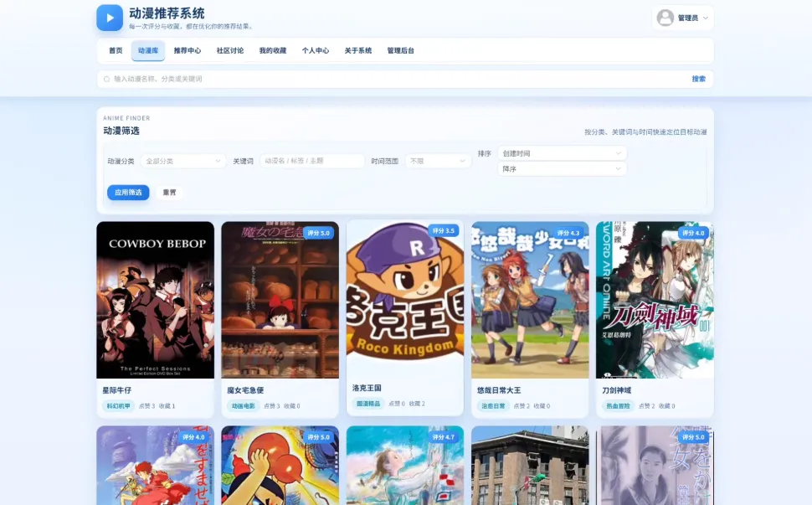Screen dimensions: 812x505
Task: Click the 评分 4.7 badge
Action: coord(444,437)
